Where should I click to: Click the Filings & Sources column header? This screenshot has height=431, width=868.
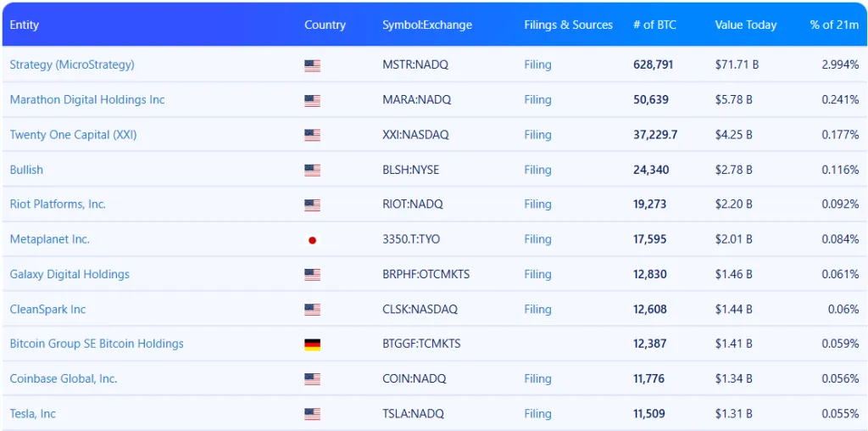568,25
